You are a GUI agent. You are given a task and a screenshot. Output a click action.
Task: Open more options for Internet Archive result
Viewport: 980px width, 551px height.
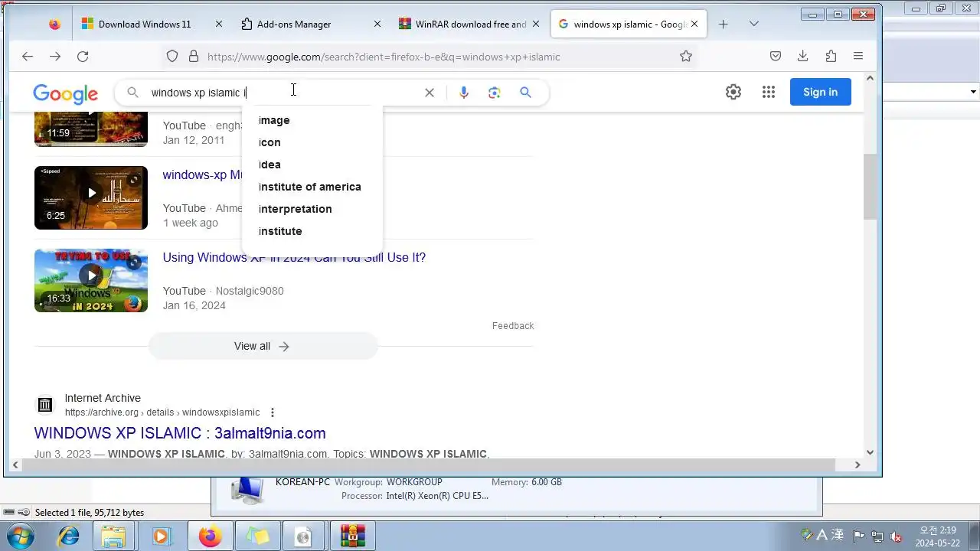pyautogui.click(x=272, y=412)
